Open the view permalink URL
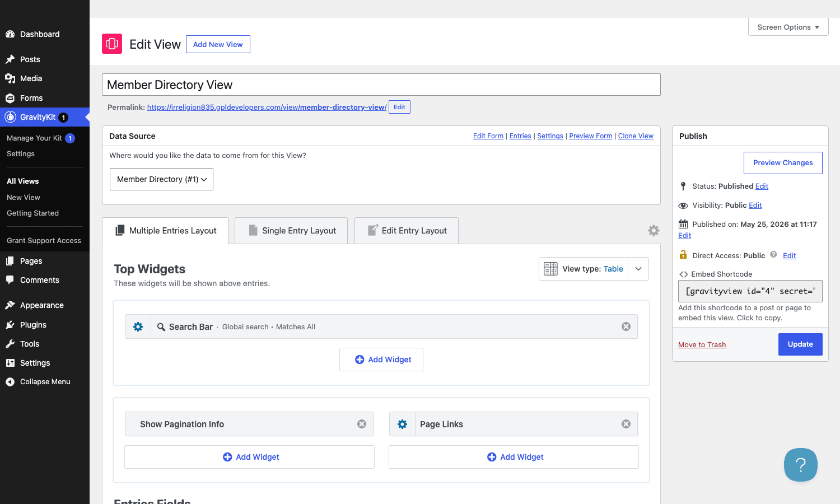 (x=267, y=107)
